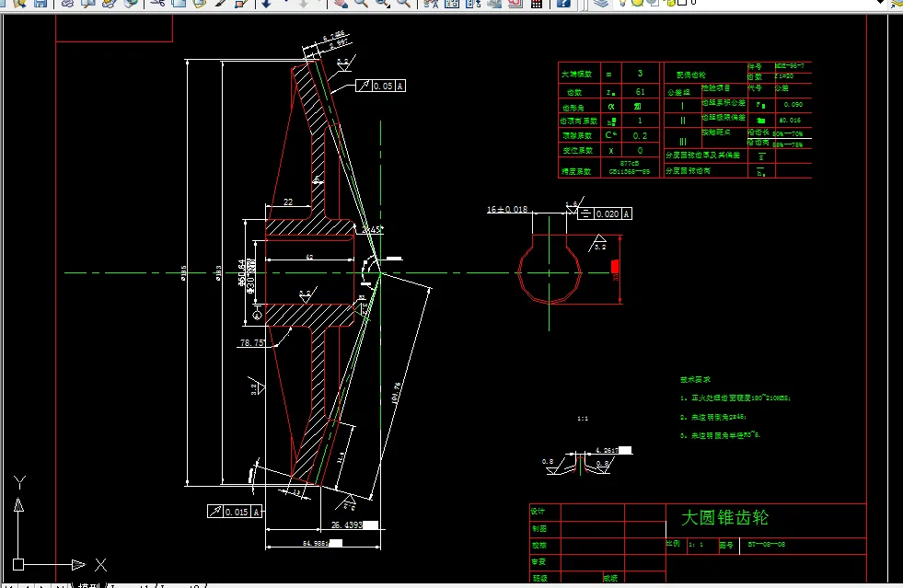
Task: Click the Zoom Previous magnifier
Action: click(x=404, y=3)
